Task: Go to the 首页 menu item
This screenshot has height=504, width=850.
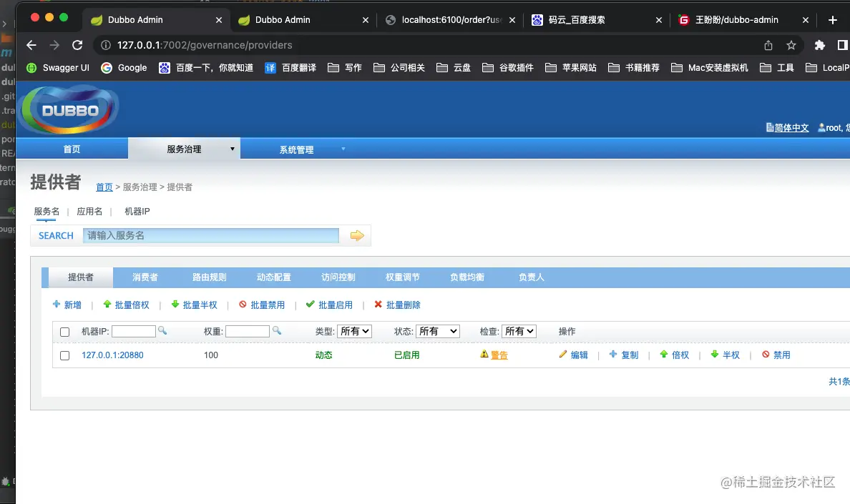Action: click(72, 149)
